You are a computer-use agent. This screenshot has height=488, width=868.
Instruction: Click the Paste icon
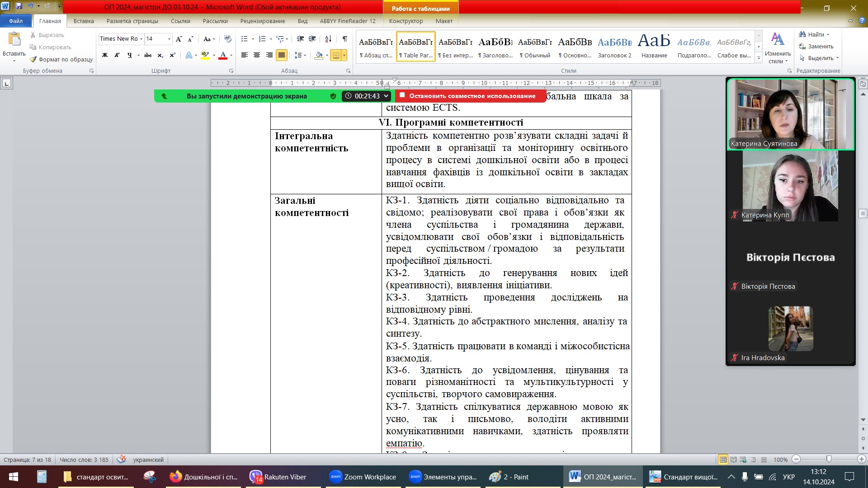[x=14, y=40]
